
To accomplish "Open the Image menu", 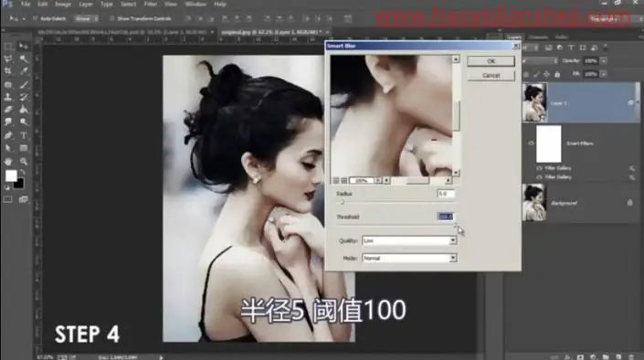I will [63, 4].
